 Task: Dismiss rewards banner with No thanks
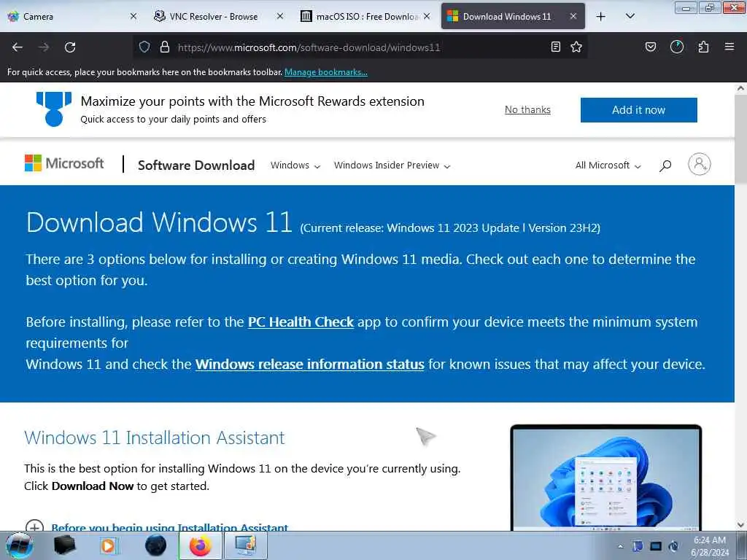tap(527, 110)
